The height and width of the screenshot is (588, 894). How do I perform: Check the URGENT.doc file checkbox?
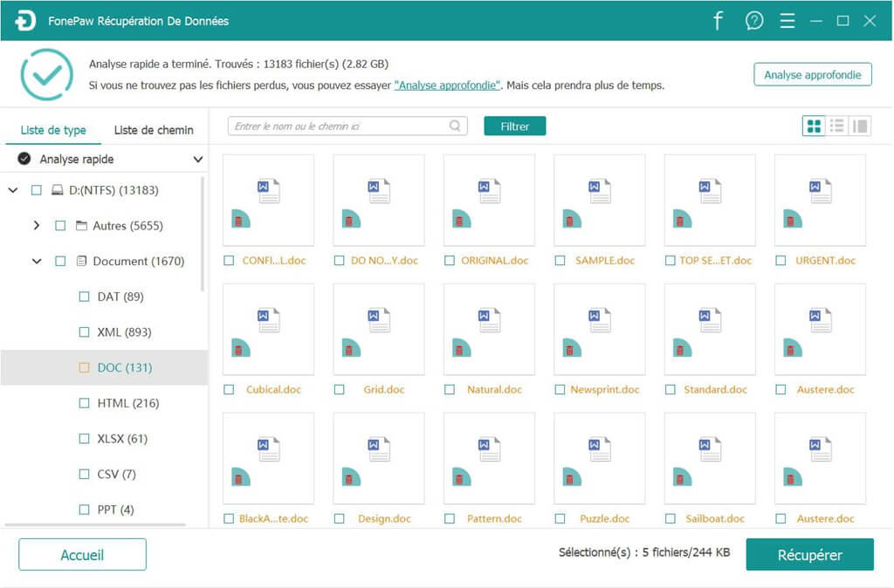pos(781,261)
